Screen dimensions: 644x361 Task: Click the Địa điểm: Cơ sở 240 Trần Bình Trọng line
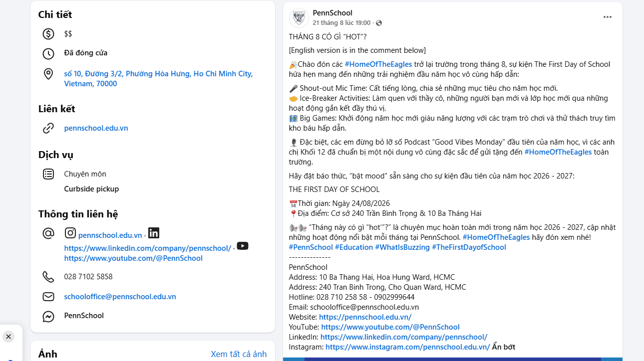(x=385, y=213)
